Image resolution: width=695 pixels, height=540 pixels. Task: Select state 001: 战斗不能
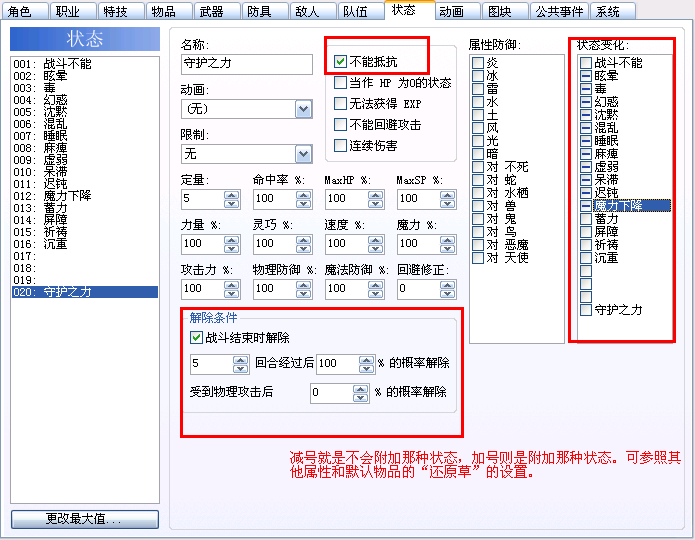tap(85, 64)
